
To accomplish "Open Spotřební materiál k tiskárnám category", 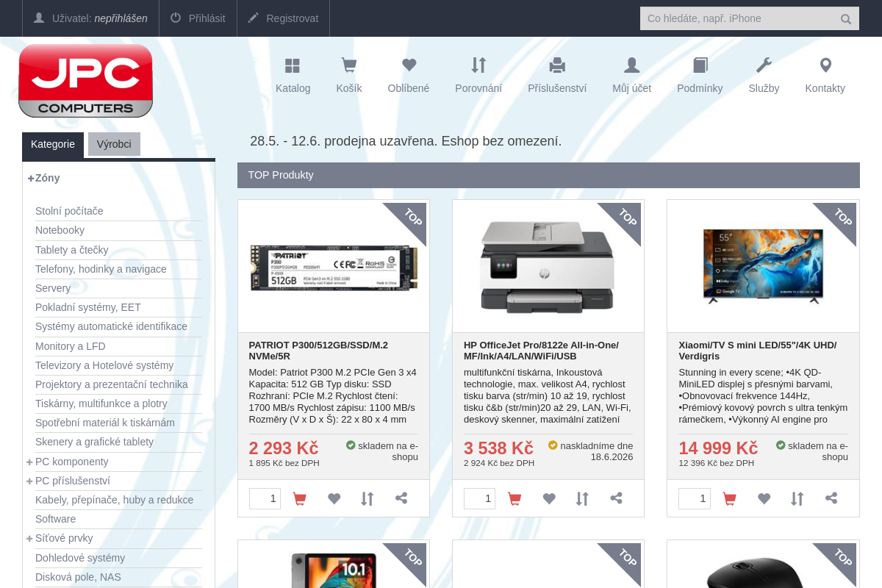I will pos(105,423).
